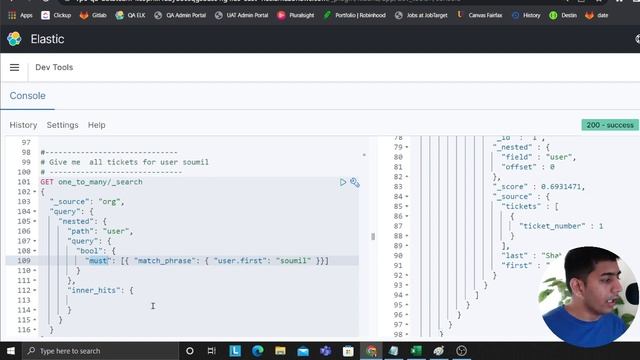Image resolution: width=640 pixels, height=360 pixels.
Task: Collapse the "_source" fold at output line 84
Action: click(407, 197)
